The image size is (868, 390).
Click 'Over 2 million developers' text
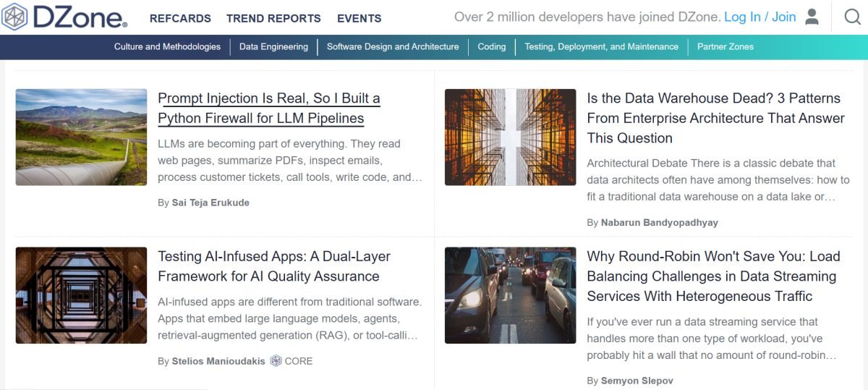click(587, 17)
